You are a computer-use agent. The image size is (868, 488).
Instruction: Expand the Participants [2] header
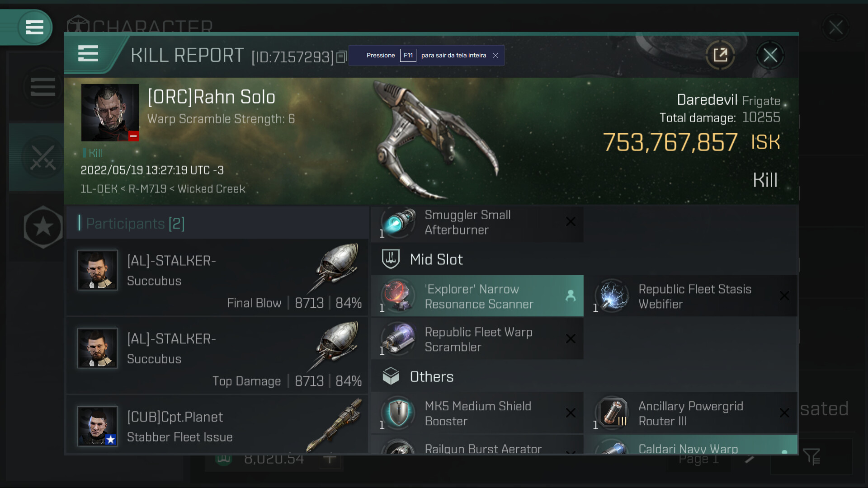135,223
